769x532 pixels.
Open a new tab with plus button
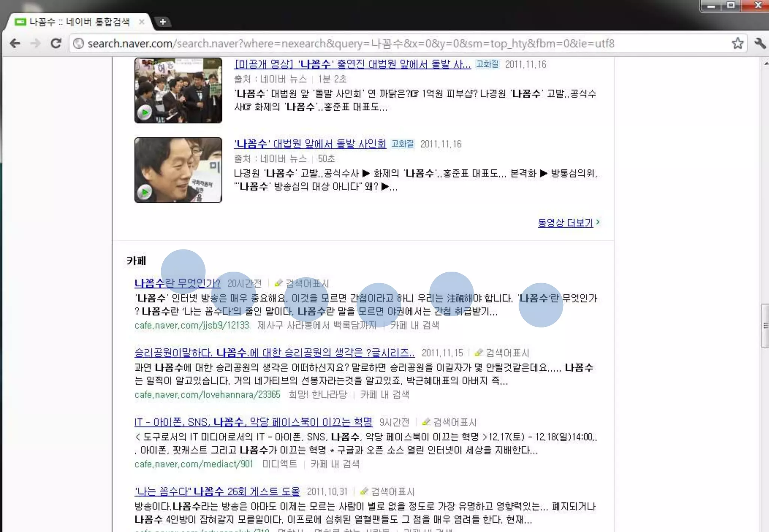(x=163, y=22)
